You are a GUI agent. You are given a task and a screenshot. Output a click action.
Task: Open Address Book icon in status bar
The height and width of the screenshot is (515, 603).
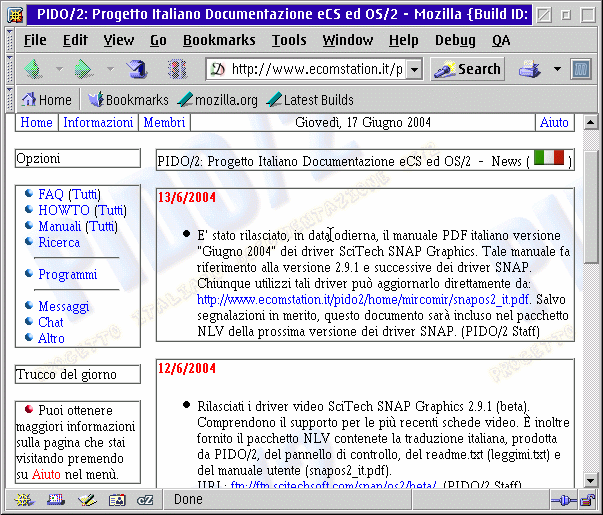coord(117,500)
